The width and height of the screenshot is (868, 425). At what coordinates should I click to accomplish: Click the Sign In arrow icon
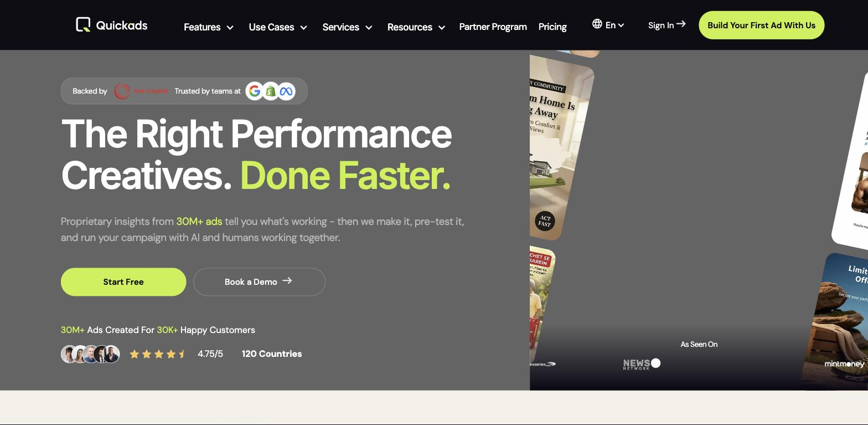point(681,24)
